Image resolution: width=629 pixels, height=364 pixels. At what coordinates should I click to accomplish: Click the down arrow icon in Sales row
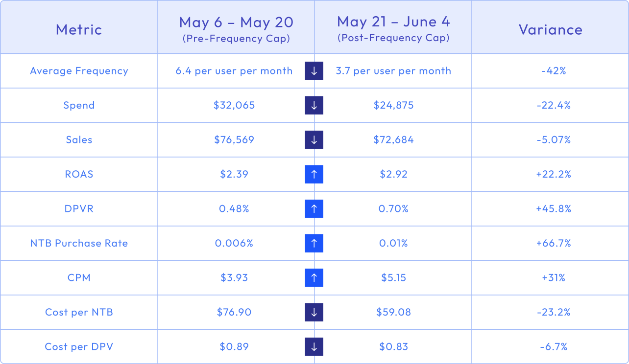pos(314,140)
